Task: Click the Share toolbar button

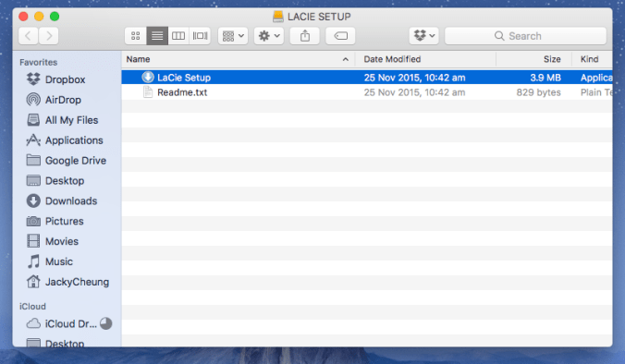Action: tap(305, 36)
